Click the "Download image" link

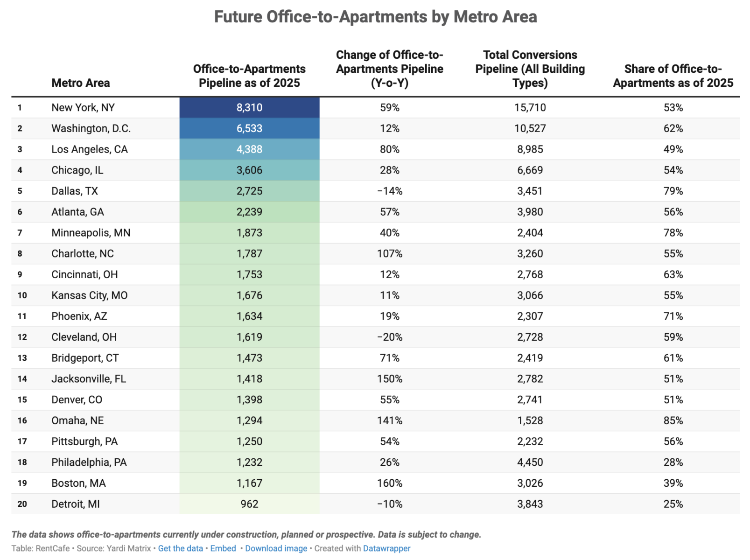[276, 548]
